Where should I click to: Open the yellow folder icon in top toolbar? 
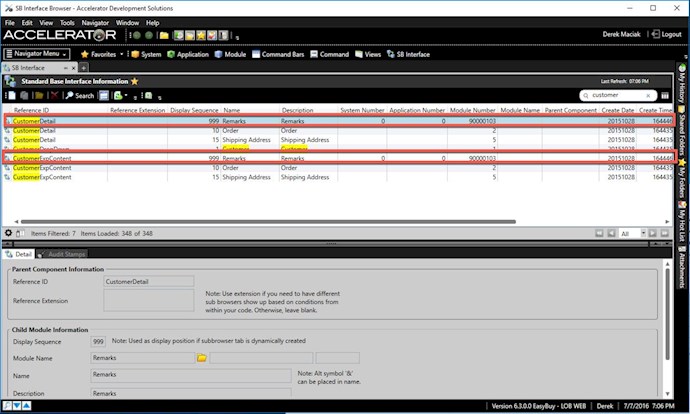pyautogui.click(x=164, y=35)
